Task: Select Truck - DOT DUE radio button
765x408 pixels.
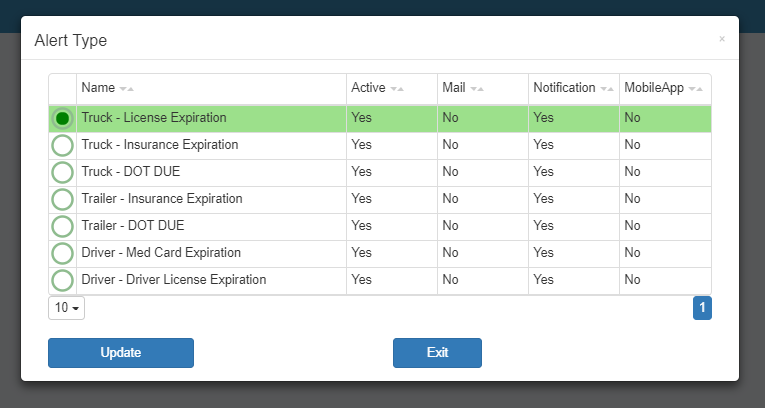Action: [62, 172]
